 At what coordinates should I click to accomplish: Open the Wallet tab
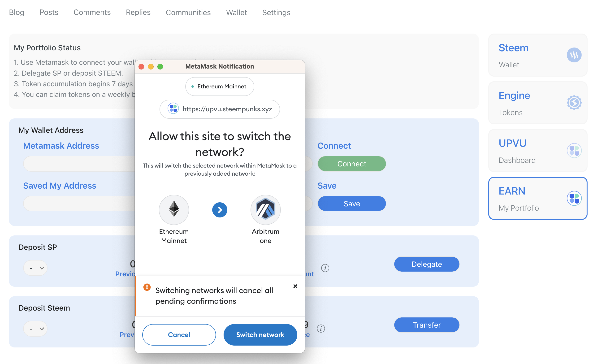click(x=236, y=12)
